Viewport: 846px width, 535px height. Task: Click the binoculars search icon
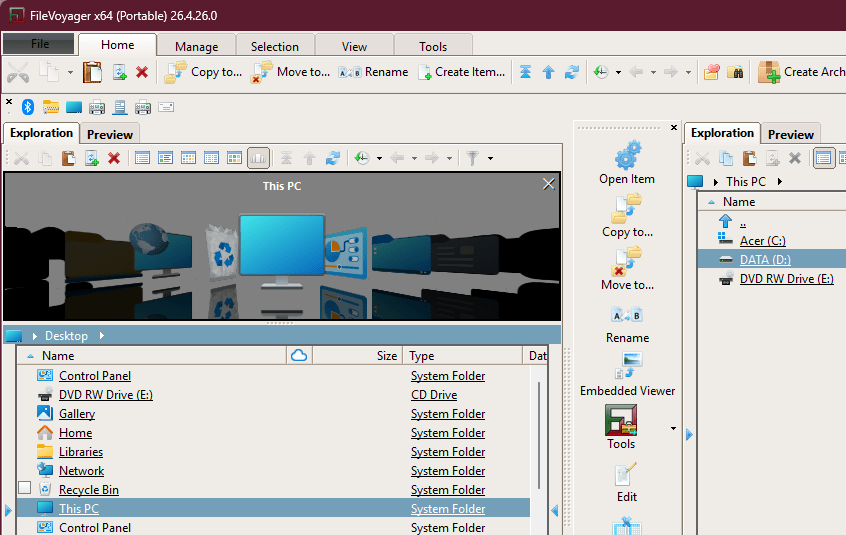point(735,72)
